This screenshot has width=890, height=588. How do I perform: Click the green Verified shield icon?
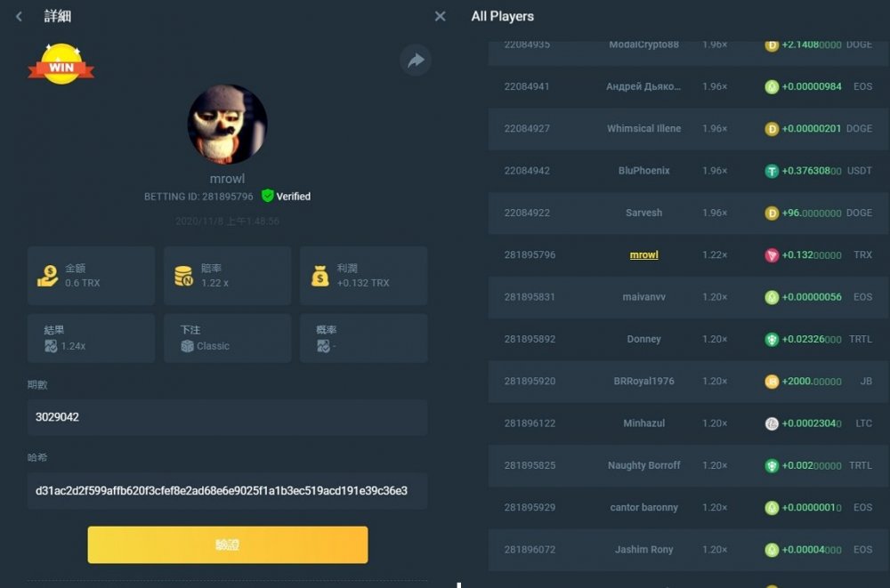pyautogui.click(x=267, y=196)
